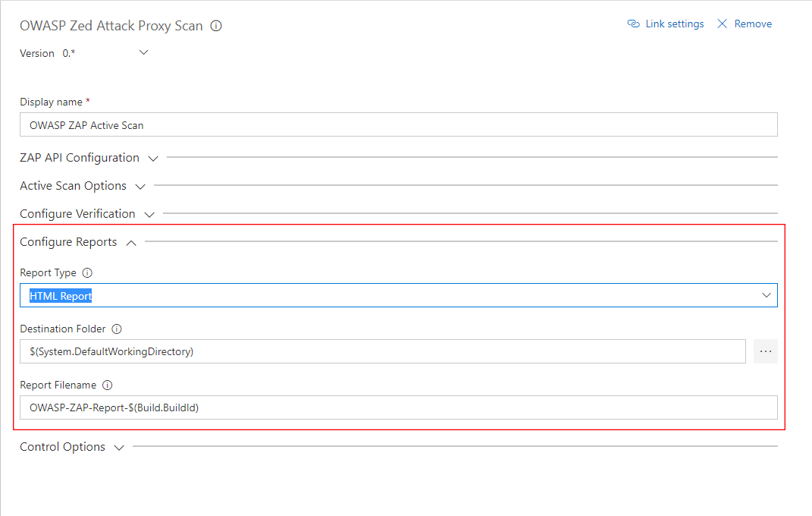Image resolution: width=812 pixels, height=516 pixels.
Task: Click the Display name label
Action: point(52,102)
